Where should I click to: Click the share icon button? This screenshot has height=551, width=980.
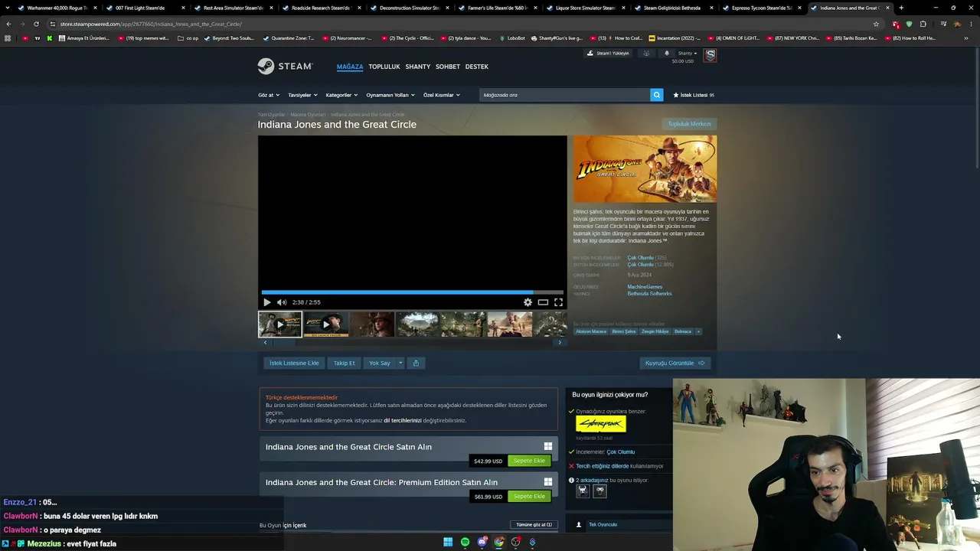(416, 363)
